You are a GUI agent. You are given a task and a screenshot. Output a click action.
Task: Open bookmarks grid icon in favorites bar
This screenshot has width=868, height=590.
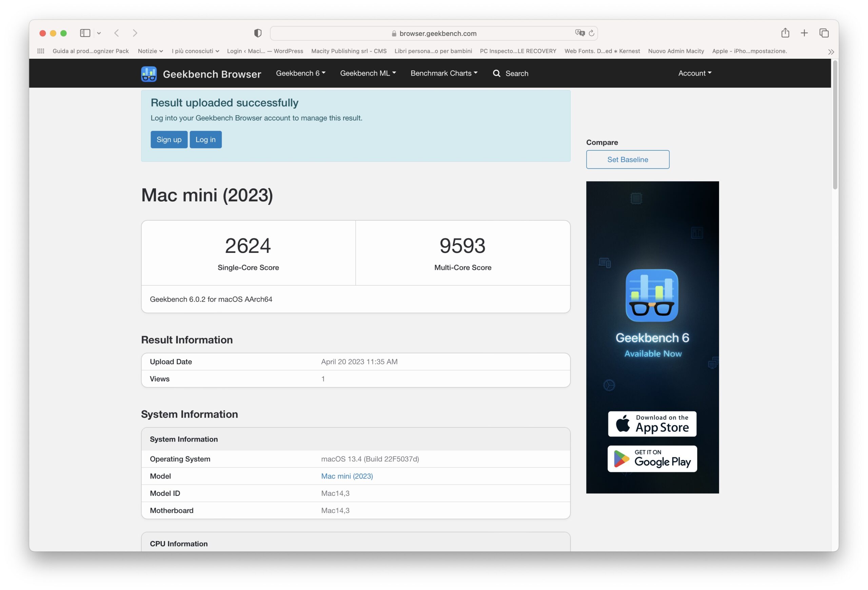41,51
